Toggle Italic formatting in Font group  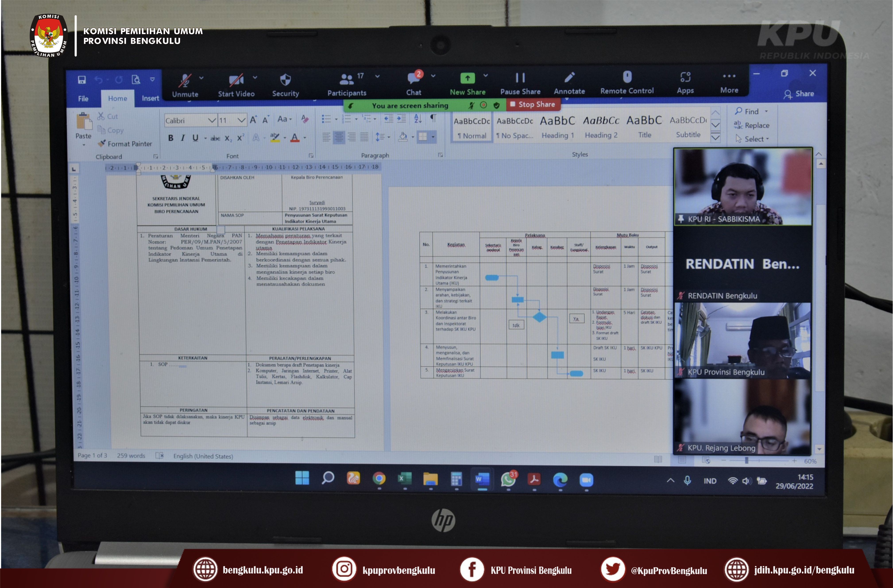pos(183,138)
